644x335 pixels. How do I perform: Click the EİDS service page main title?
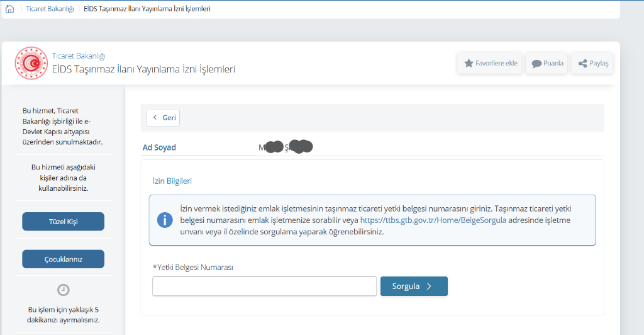[144, 69]
